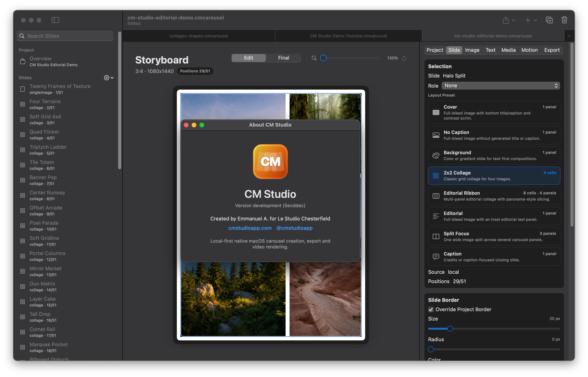Click the Cover preset rectangle icon

tap(436, 112)
